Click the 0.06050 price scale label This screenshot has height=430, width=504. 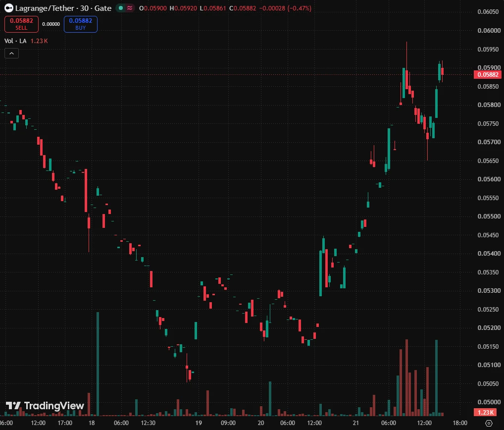click(489, 12)
